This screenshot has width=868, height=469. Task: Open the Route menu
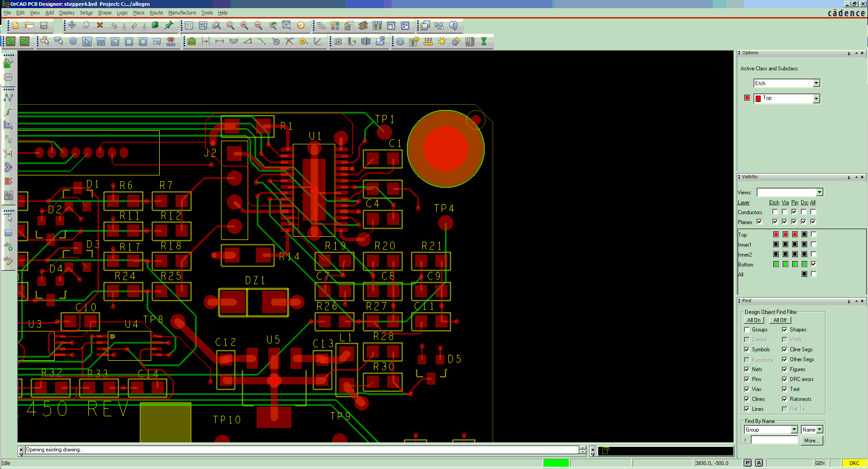[156, 13]
